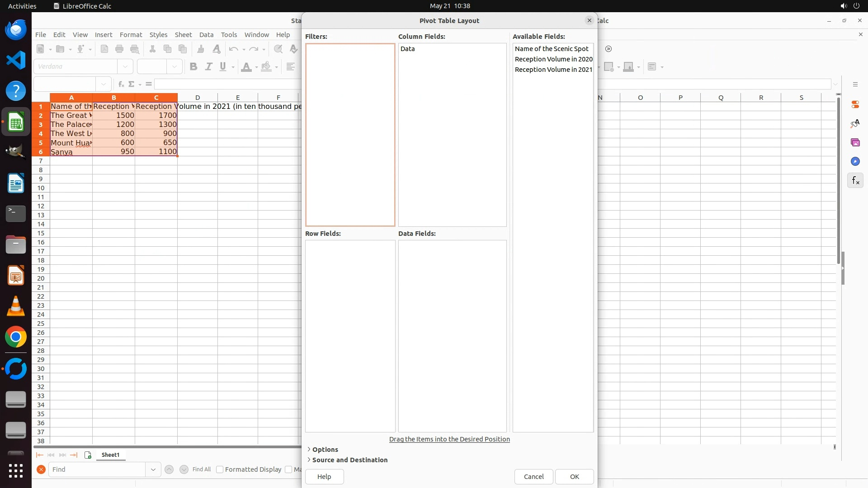Open the Data menu
Screen dimensions: 868x488
point(206,35)
